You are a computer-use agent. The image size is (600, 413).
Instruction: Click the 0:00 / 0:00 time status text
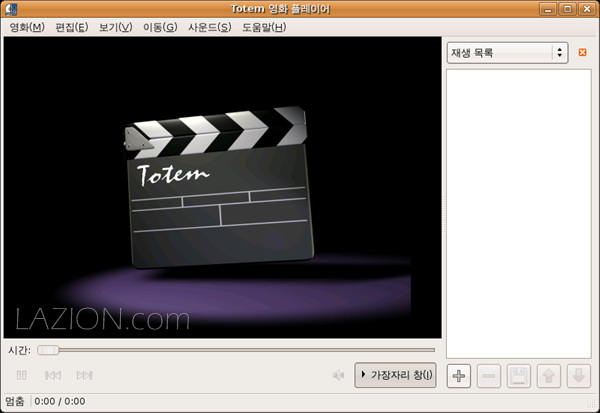60,402
